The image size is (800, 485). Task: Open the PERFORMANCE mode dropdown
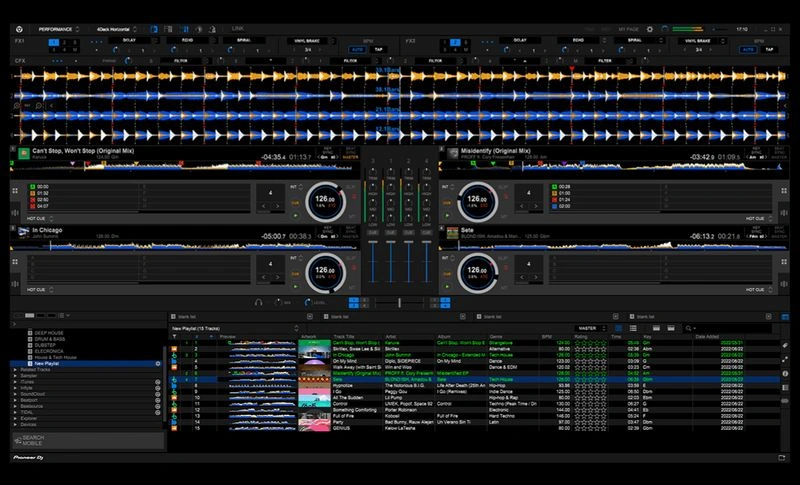pos(59,30)
